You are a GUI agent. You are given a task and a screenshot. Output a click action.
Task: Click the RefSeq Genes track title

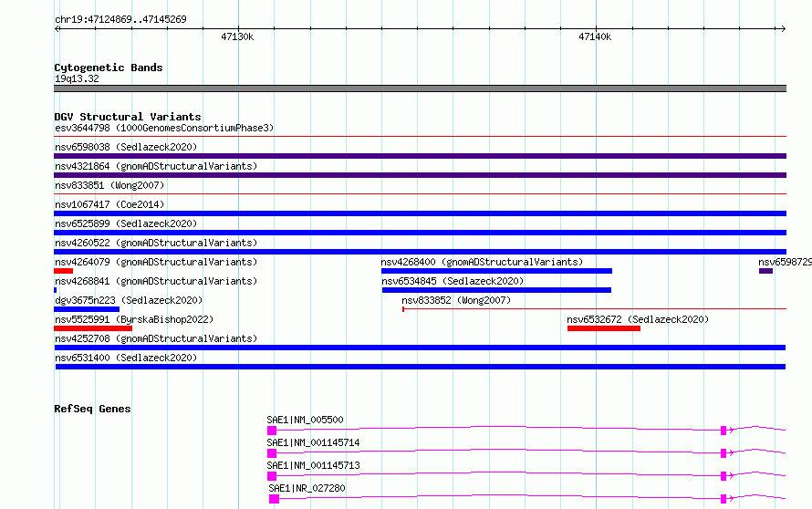92,409
